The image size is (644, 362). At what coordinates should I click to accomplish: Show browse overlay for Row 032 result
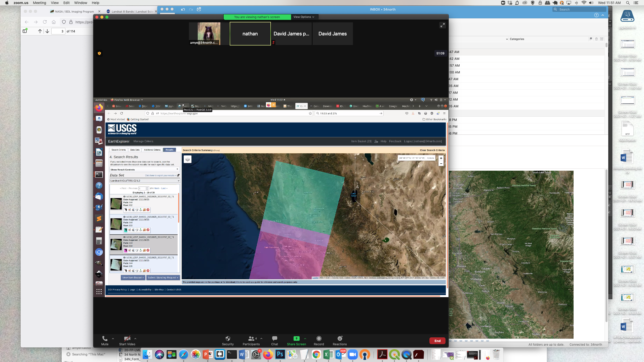tap(129, 210)
